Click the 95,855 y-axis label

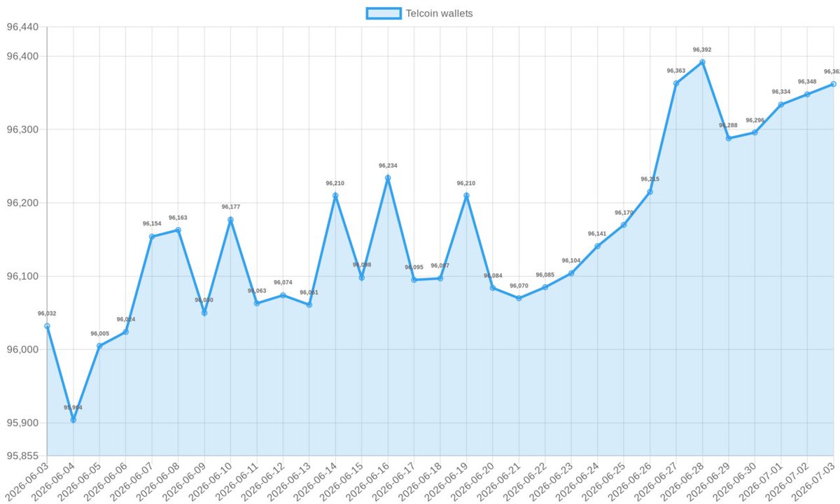tap(22, 456)
